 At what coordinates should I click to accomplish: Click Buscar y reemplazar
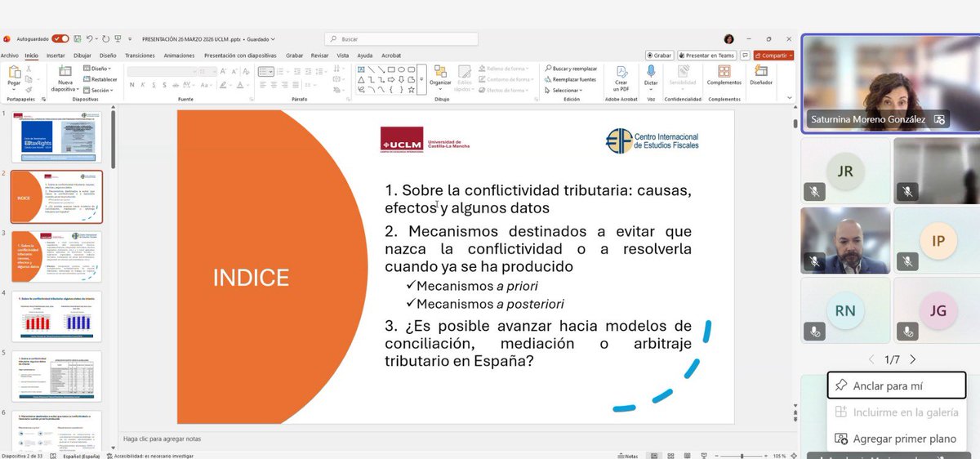(571, 69)
